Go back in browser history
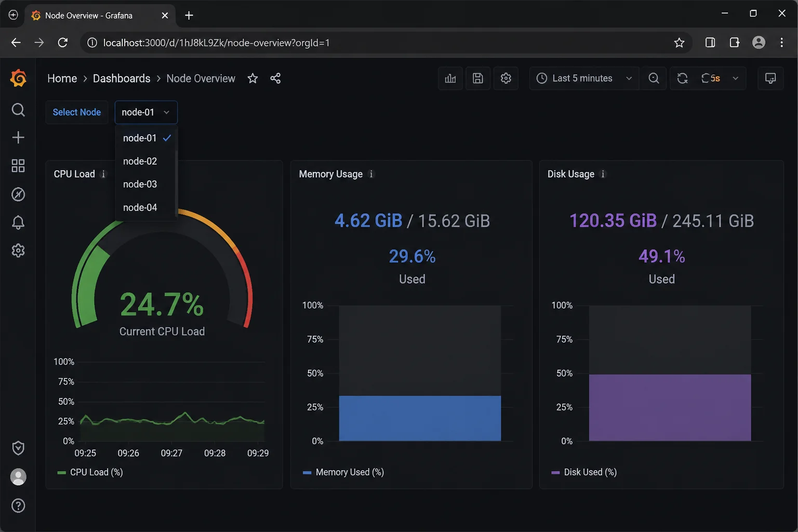 click(x=16, y=43)
